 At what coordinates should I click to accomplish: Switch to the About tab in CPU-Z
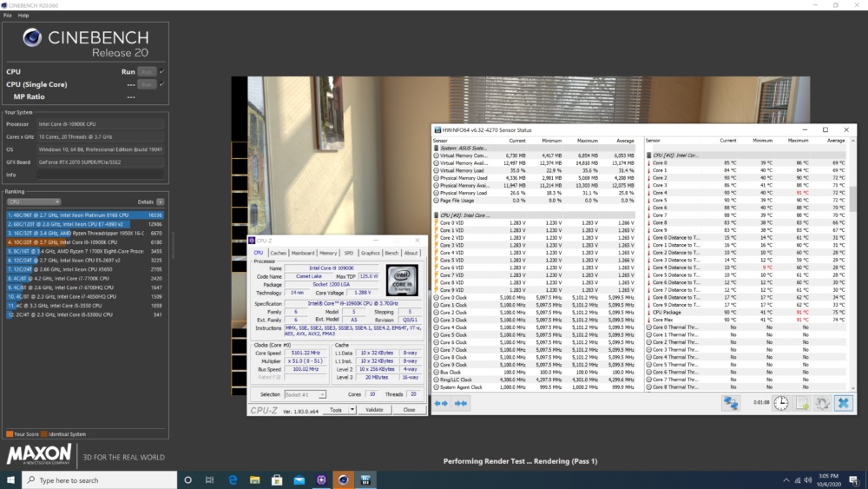pyautogui.click(x=411, y=253)
